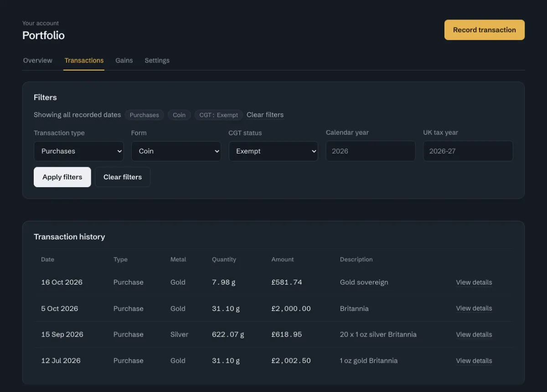This screenshot has width=547, height=392.
Task: Click the Clear filters button beside Apply
Action: coord(123,177)
